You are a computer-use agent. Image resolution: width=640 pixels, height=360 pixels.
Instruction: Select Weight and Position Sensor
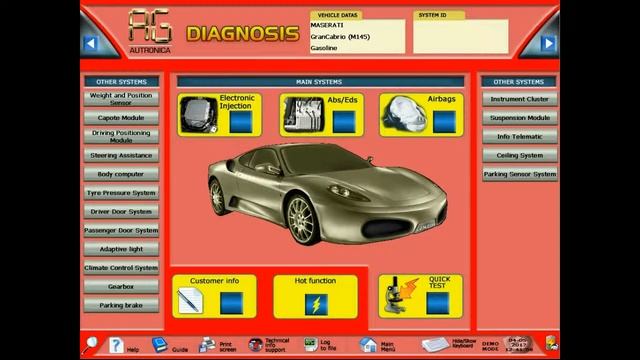[x=121, y=99]
